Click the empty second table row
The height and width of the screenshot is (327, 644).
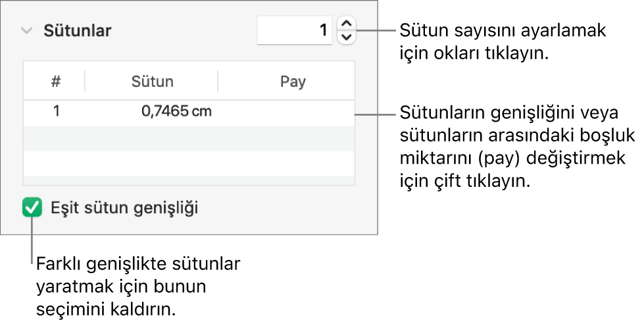[189, 138]
